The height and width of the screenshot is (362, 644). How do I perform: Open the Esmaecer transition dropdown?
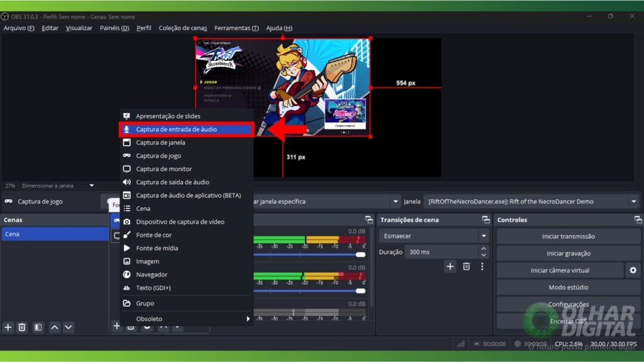click(x=433, y=235)
